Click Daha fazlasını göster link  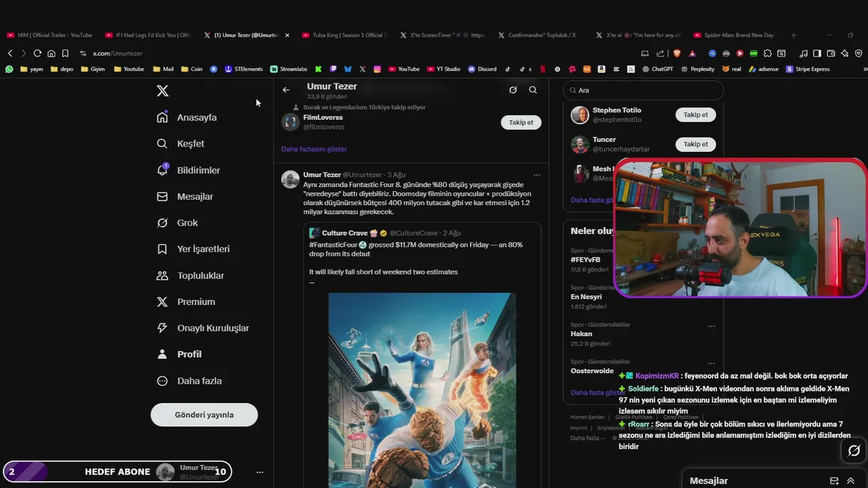pos(314,149)
